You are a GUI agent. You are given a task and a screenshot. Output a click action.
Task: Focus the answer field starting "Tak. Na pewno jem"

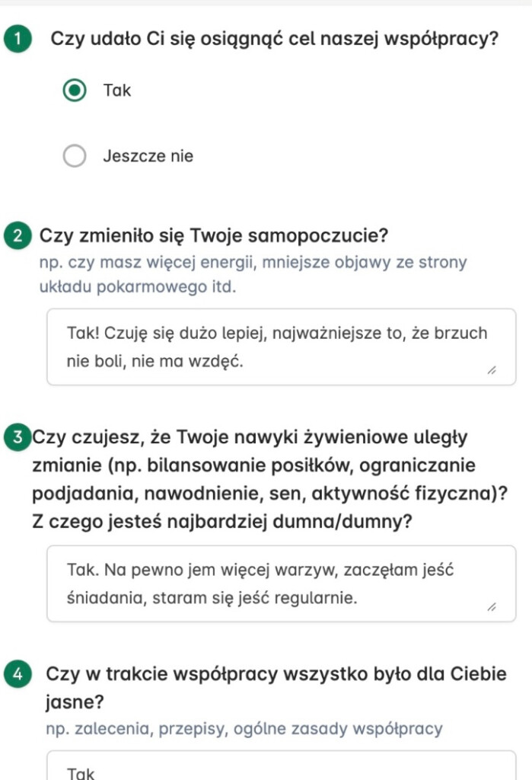click(x=274, y=584)
